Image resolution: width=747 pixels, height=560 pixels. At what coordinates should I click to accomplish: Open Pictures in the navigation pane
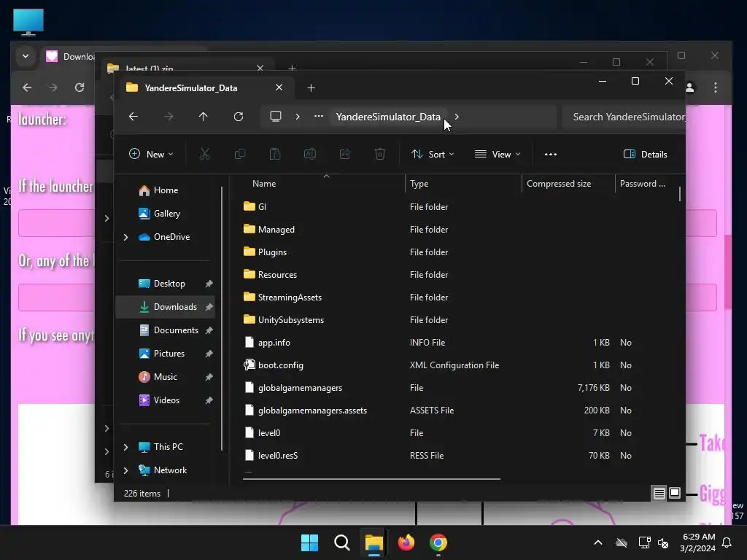pyautogui.click(x=169, y=354)
